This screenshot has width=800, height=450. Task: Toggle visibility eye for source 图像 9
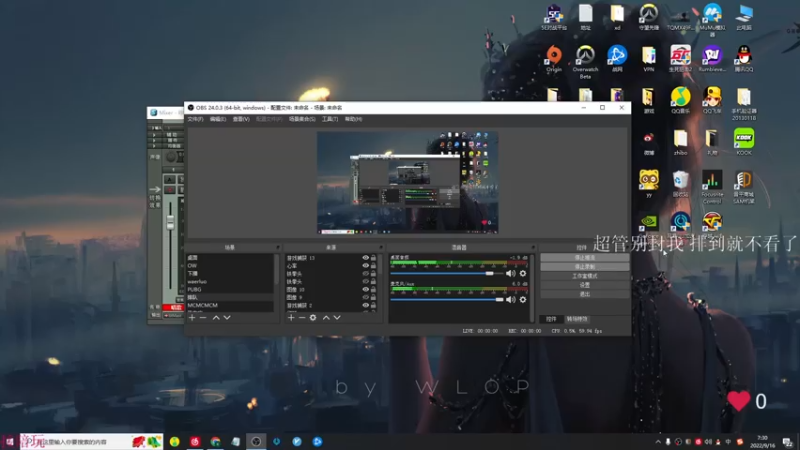365,297
